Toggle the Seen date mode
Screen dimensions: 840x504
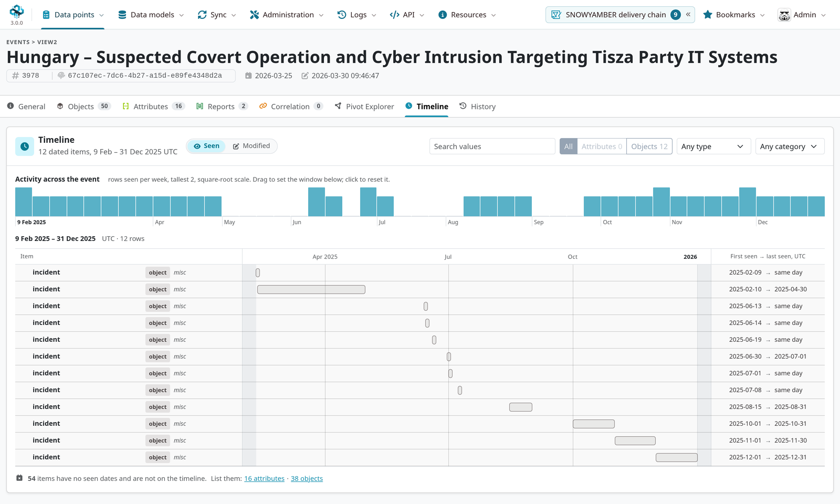206,146
